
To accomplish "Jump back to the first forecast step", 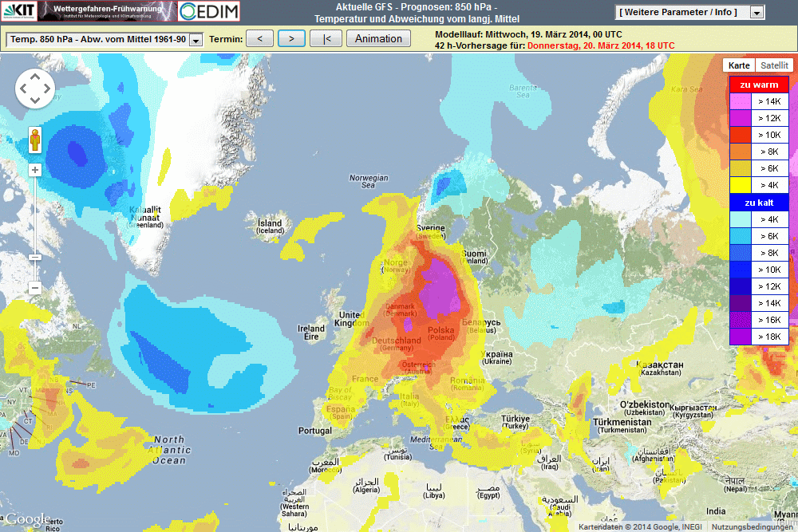I will tap(326, 38).
